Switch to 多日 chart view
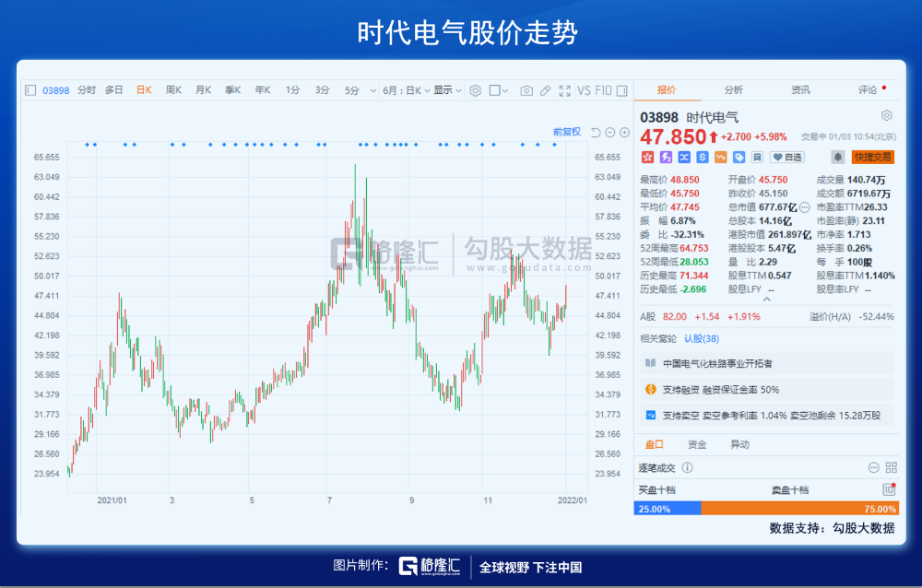Screen dimensions: 922x588 click(x=114, y=90)
